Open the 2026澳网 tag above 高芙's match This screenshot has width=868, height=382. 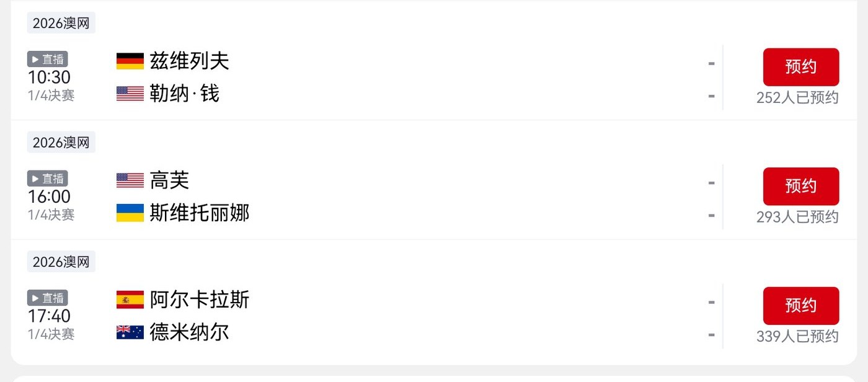coord(61,143)
